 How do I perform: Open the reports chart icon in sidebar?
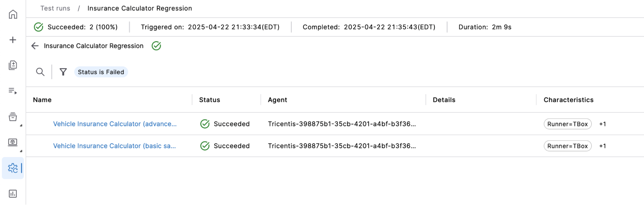coord(13,194)
